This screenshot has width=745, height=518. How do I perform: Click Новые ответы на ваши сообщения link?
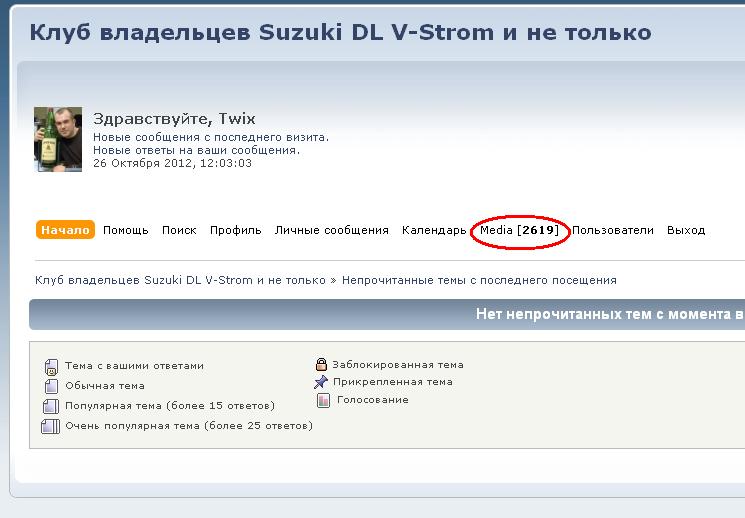tap(196, 150)
